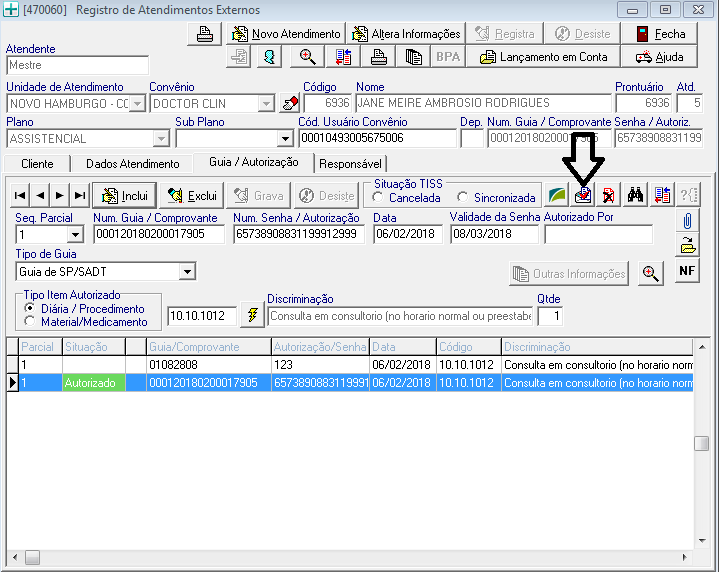Switch to the Guia / Autorização tab
Viewport: 719px width, 573px height.
coord(254,162)
